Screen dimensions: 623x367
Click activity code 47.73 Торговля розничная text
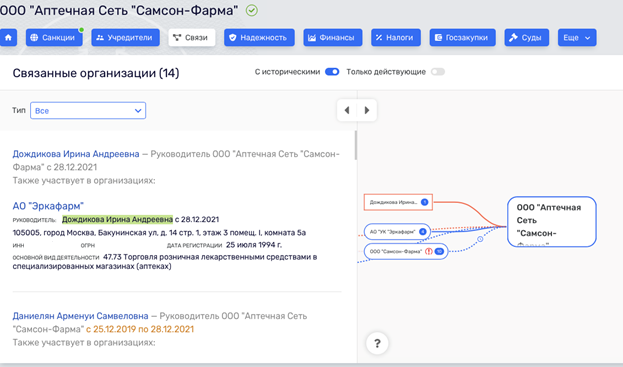click(x=165, y=262)
